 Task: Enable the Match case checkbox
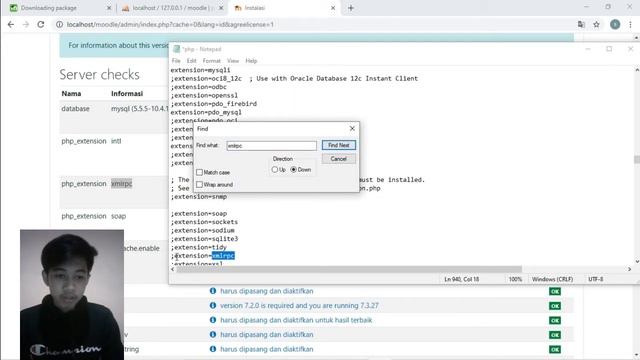[200, 172]
